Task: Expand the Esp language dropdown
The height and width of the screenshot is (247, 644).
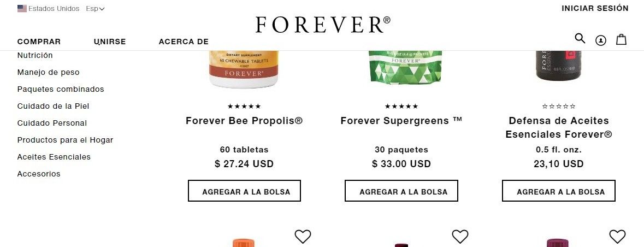Action: (x=95, y=9)
